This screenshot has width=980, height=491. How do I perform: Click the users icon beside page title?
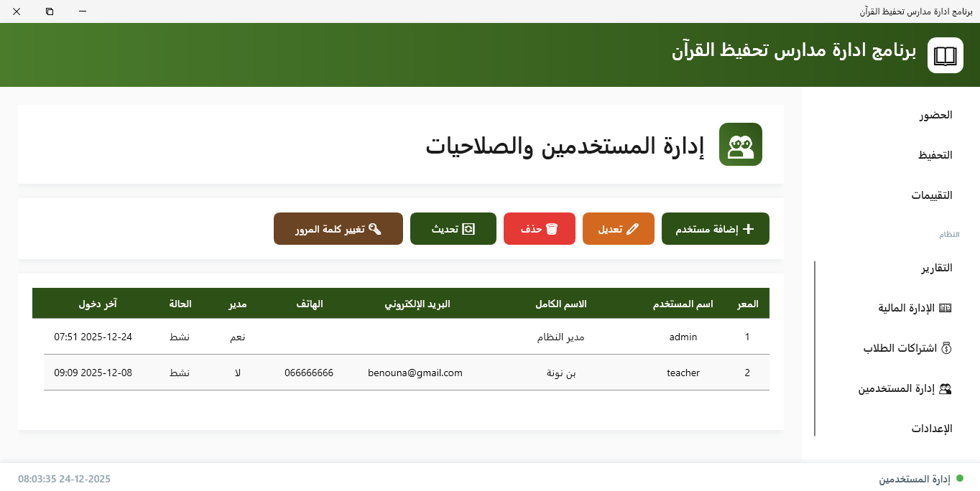tap(740, 144)
